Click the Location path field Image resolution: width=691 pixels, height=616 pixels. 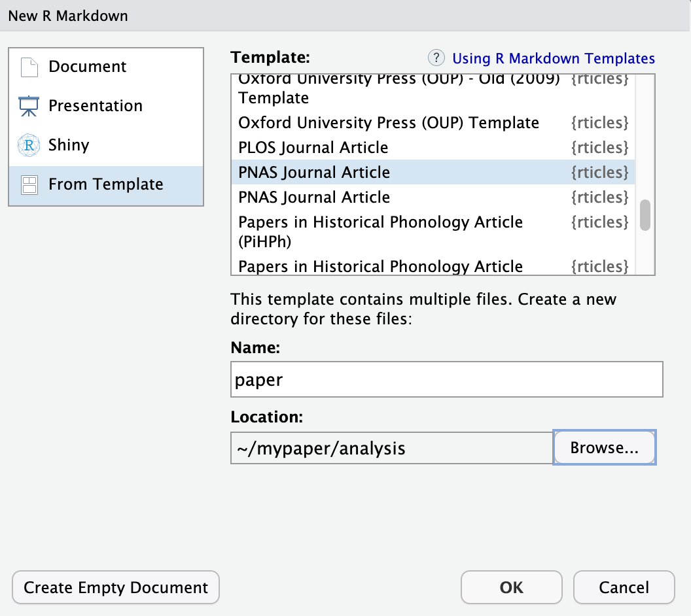pos(391,448)
